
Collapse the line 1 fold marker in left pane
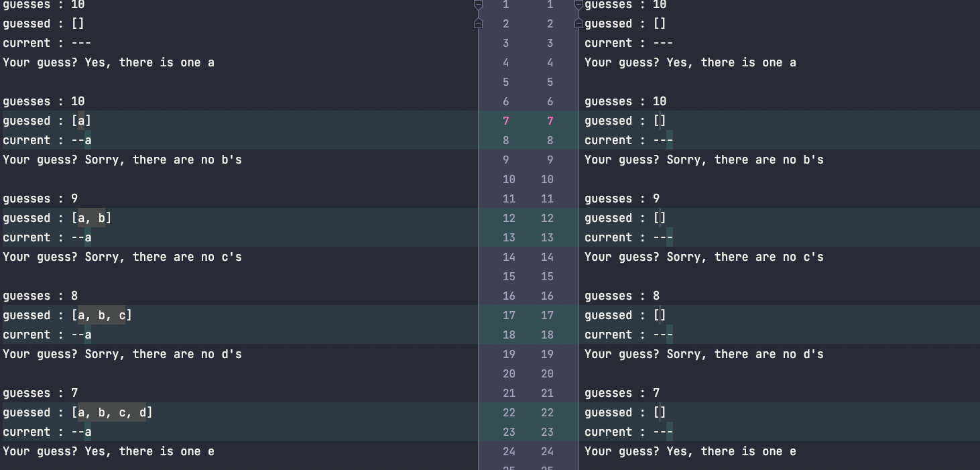click(x=478, y=5)
